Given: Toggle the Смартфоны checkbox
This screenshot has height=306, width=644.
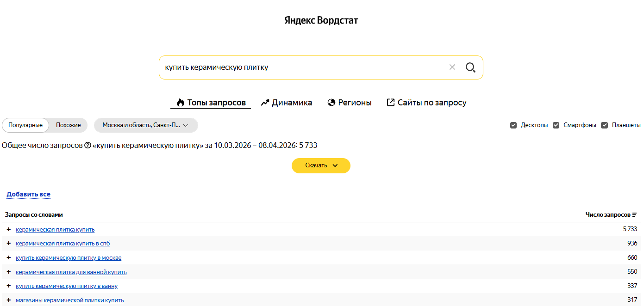Looking at the screenshot, I should tap(556, 125).
